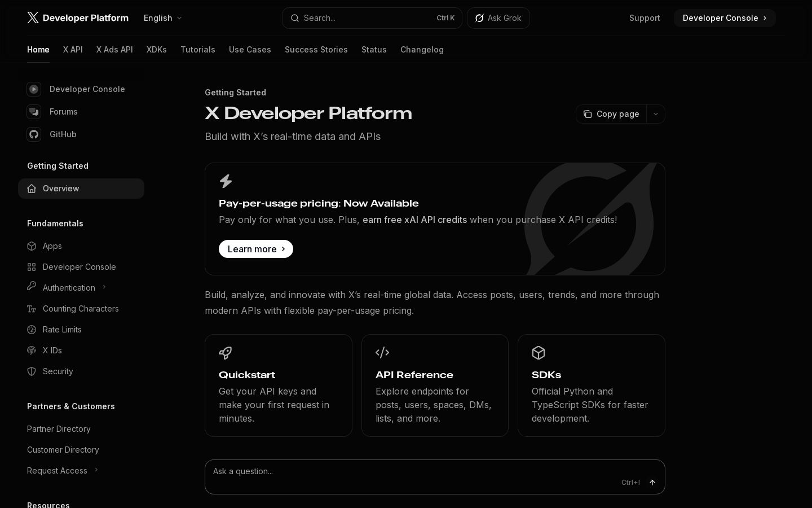Screen dimensions: 812x508
Task: Click the Support link
Action: click(x=645, y=18)
